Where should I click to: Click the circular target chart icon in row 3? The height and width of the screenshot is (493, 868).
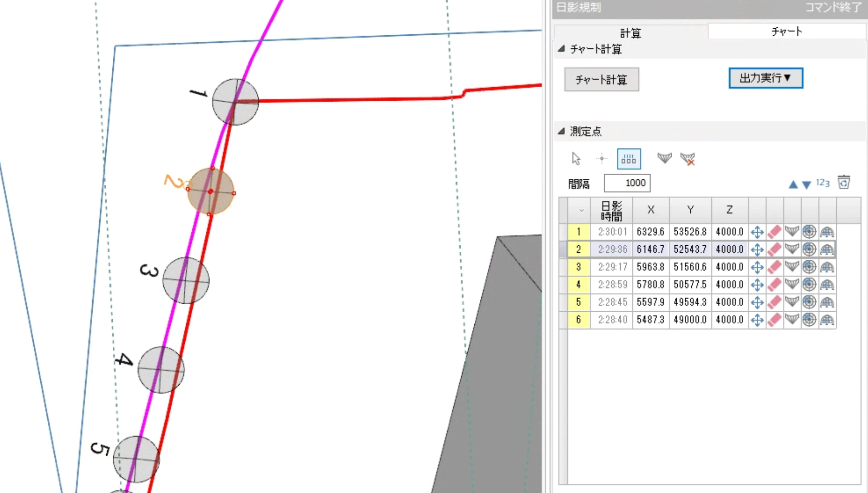[x=809, y=267]
